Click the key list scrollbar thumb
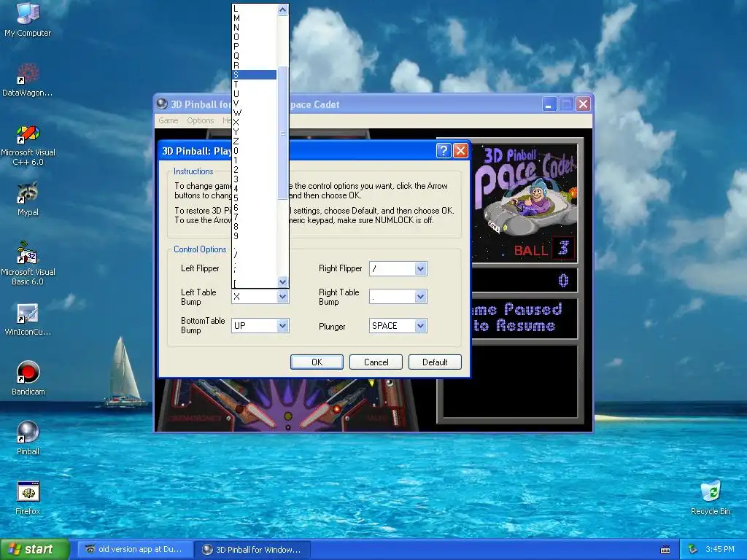This screenshot has width=747, height=560. [x=282, y=133]
